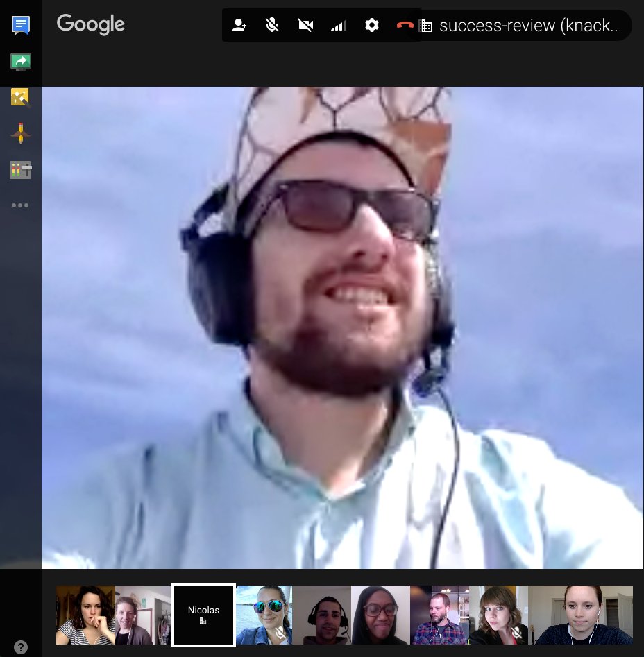Open the group chat panel icon
644x657 pixels.
21,25
